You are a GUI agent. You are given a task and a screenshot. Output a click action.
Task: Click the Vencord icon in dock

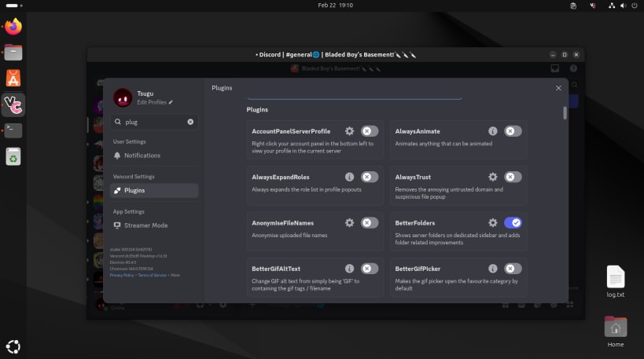(x=13, y=104)
